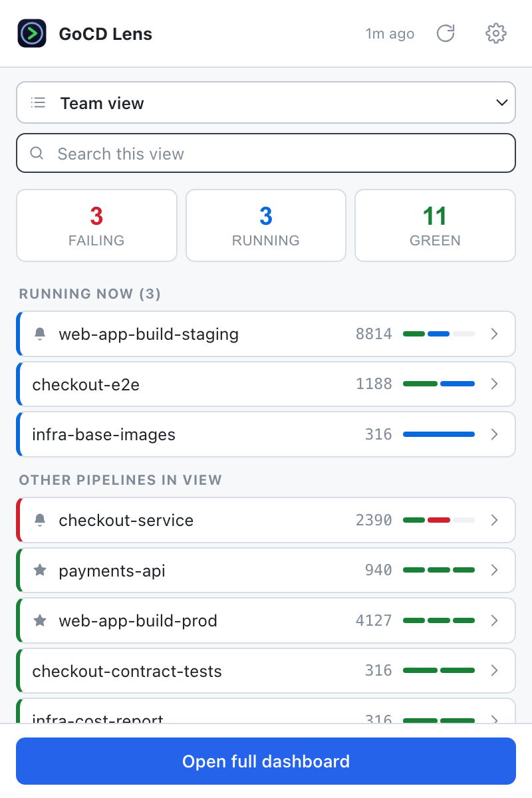Click the bell icon on checkout-service

[x=40, y=520]
